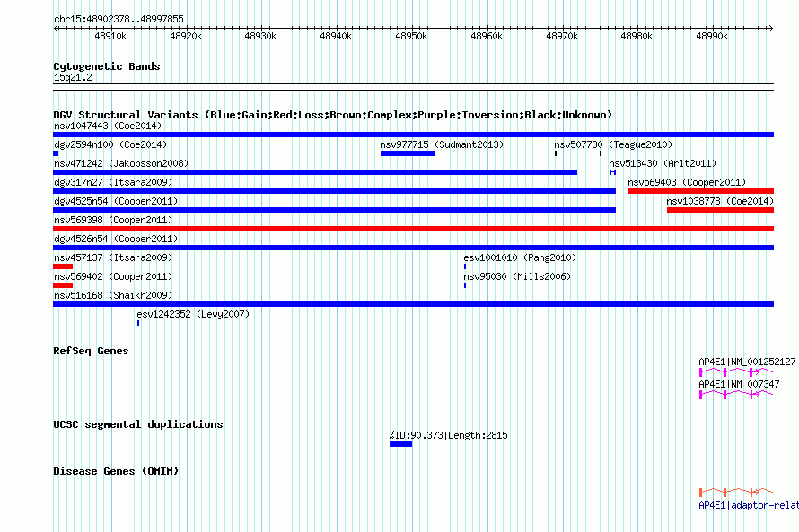Click the Cytogenetic Bands track title
The width and height of the screenshot is (799, 532).
[107, 66]
